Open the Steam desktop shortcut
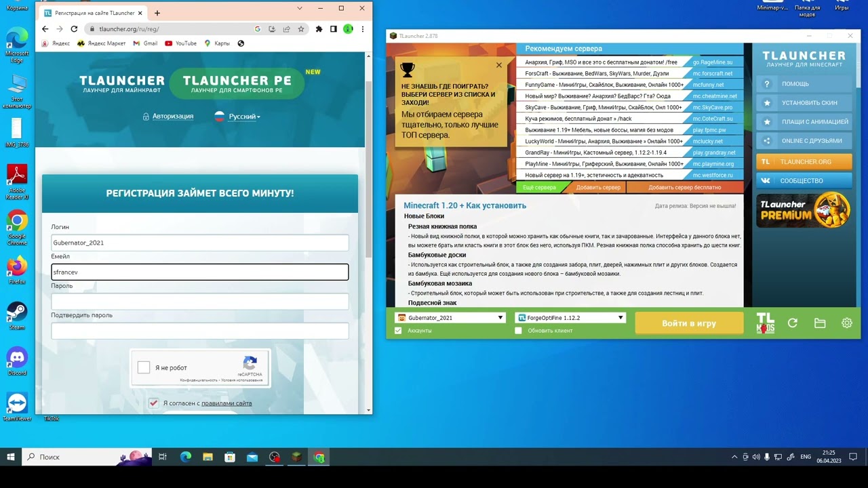This screenshot has height=488, width=868. [x=17, y=315]
